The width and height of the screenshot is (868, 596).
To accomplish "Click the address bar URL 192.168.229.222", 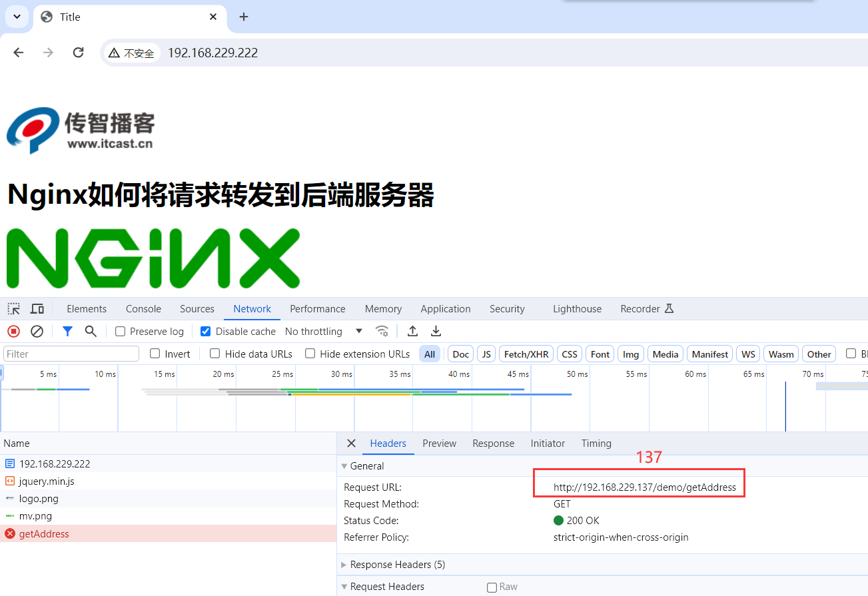I will (213, 53).
